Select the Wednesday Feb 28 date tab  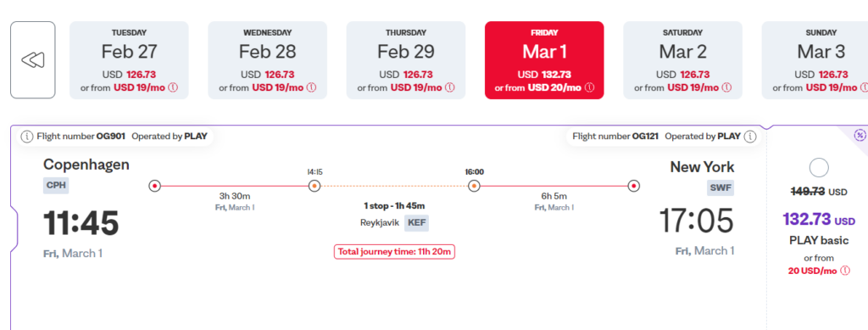(267, 59)
